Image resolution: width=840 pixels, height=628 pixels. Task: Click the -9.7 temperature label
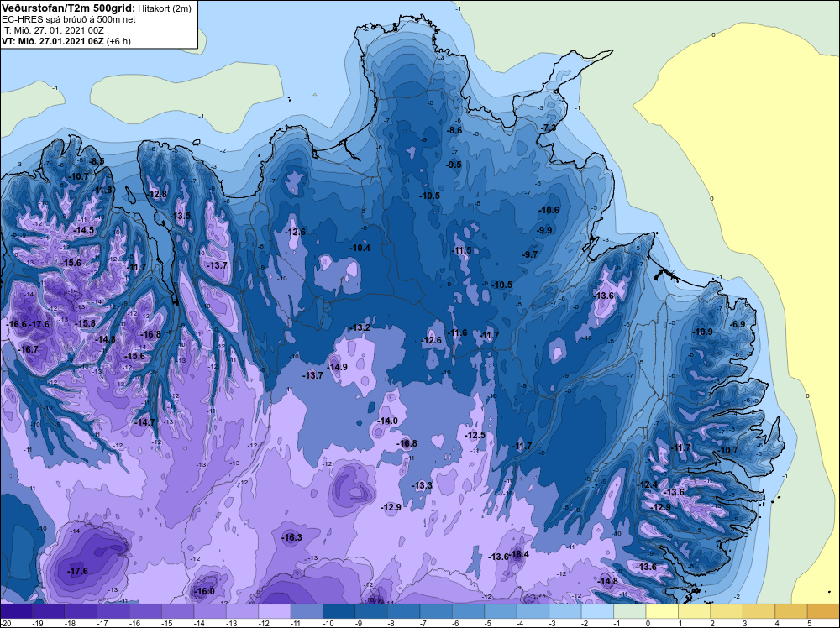click(x=530, y=254)
